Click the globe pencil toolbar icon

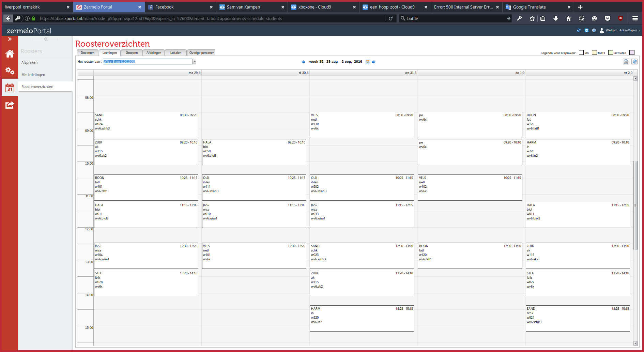[582, 18]
